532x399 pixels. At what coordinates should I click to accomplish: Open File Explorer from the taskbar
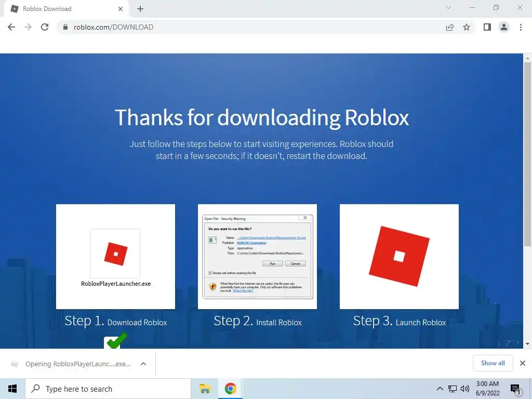click(205, 389)
